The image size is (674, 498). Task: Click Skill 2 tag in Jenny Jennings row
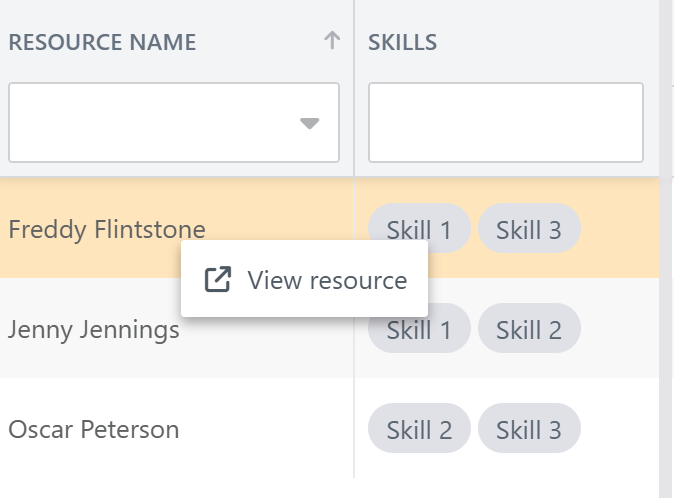tap(529, 329)
